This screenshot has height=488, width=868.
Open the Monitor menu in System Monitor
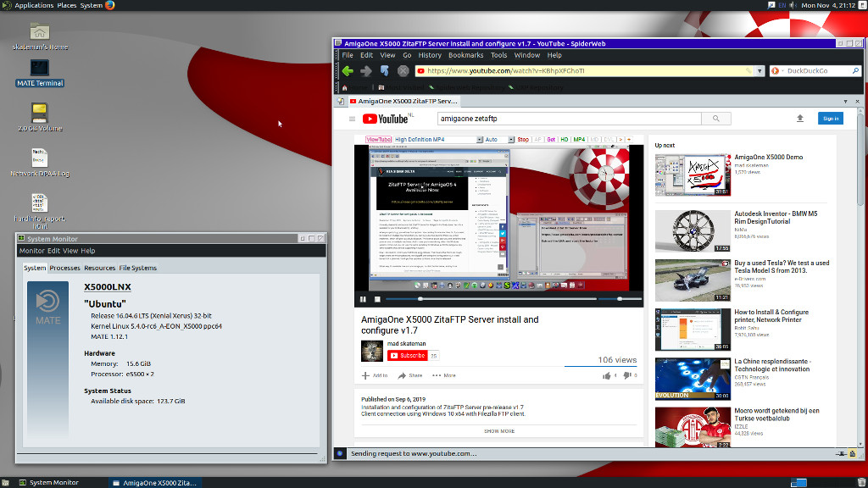[x=31, y=251]
